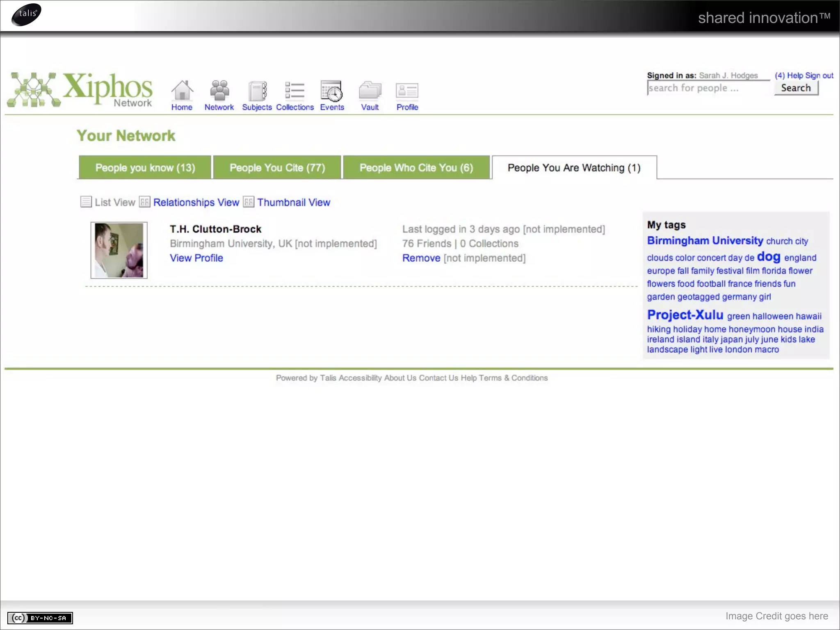Open Contact Us footer link
The height and width of the screenshot is (630, 840).
(x=438, y=378)
